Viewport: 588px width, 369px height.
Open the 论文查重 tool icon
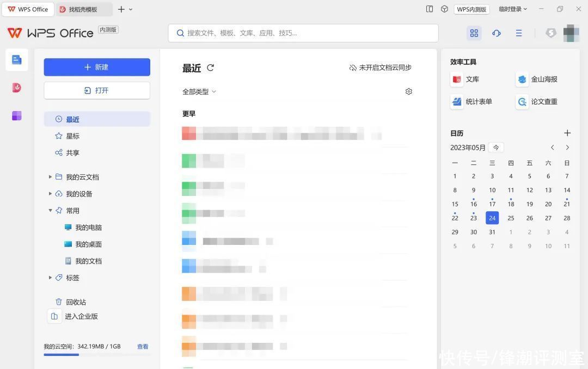(522, 102)
